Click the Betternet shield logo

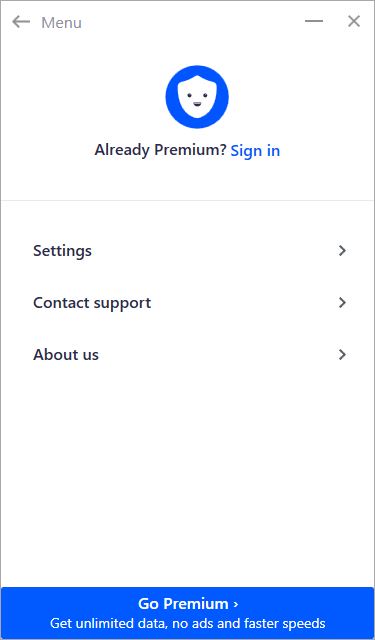197,97
